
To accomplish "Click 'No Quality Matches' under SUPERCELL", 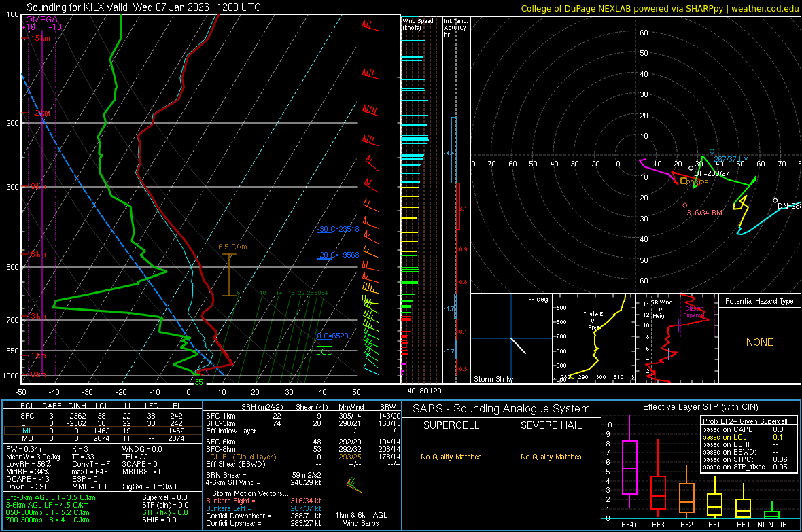I will (451, 457).
